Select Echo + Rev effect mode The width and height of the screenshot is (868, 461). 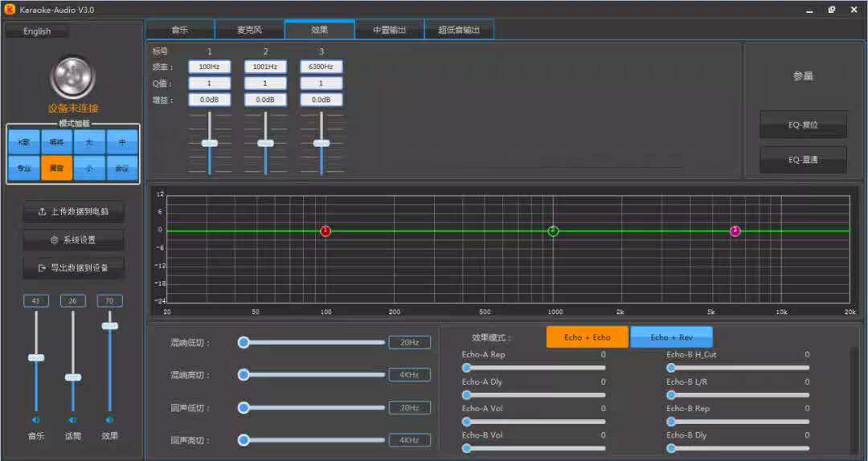tap(671, 337)
